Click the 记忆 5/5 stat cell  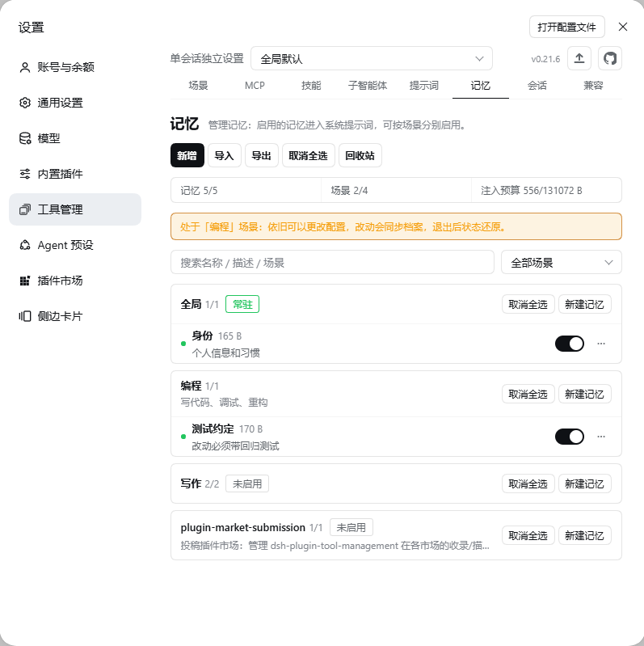tap(246, 190)
